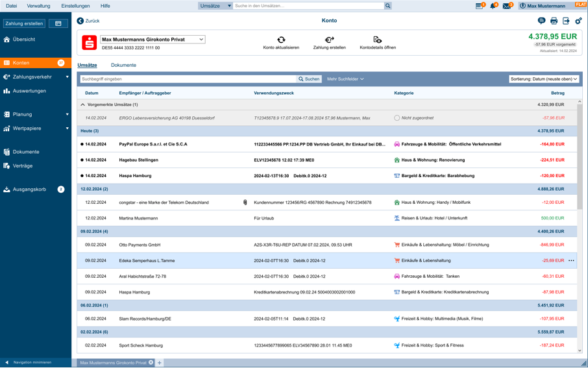The height and width of the screenshot is (368, 588).
Task: Open the messages envelope icon
Action: [x=507, y=6]
